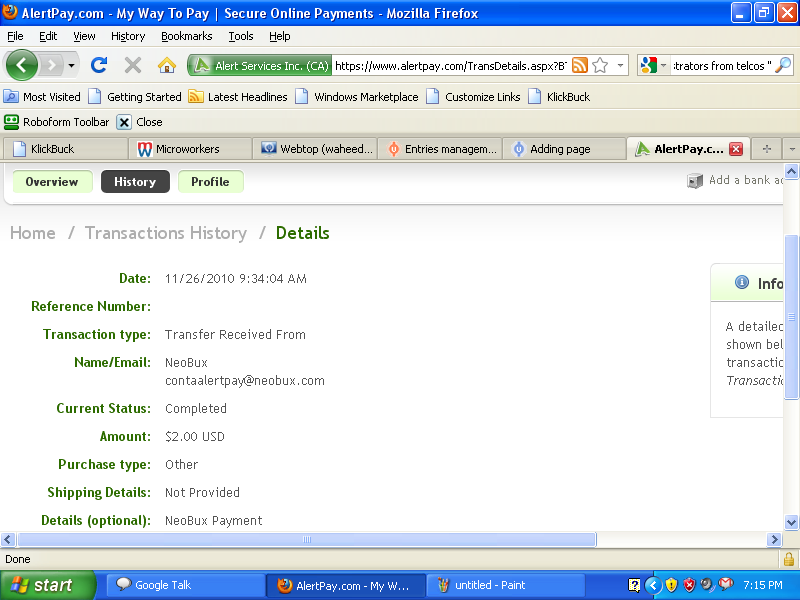Open the Most Visited bookmarks folder
800x600 pixels.
(42, 96)
